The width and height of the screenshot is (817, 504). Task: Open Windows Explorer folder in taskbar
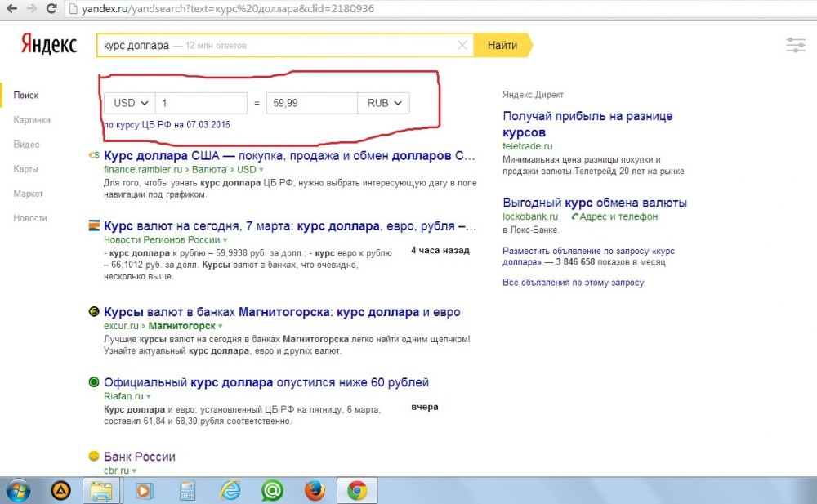(101, 490)
